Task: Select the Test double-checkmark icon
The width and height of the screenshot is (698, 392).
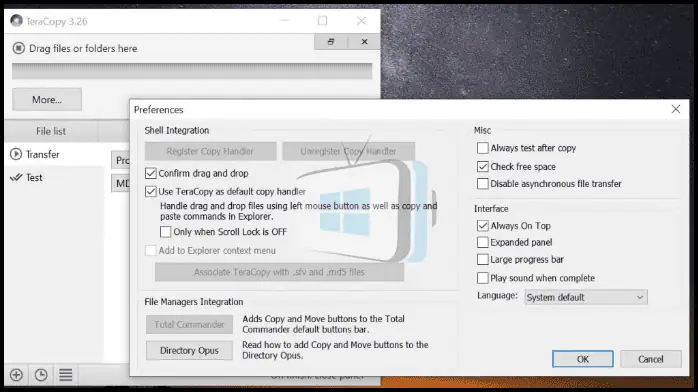Action: [x=16, y=178]
